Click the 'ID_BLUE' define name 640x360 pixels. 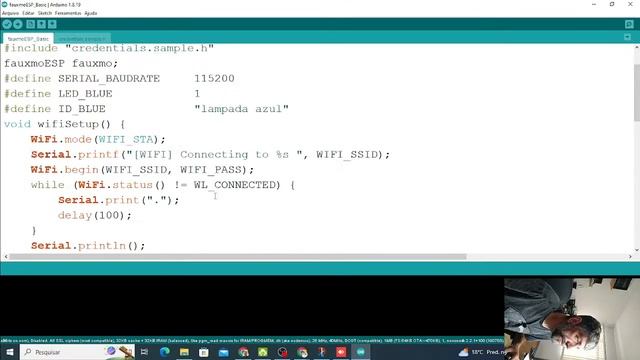click(x=82, y=109)
